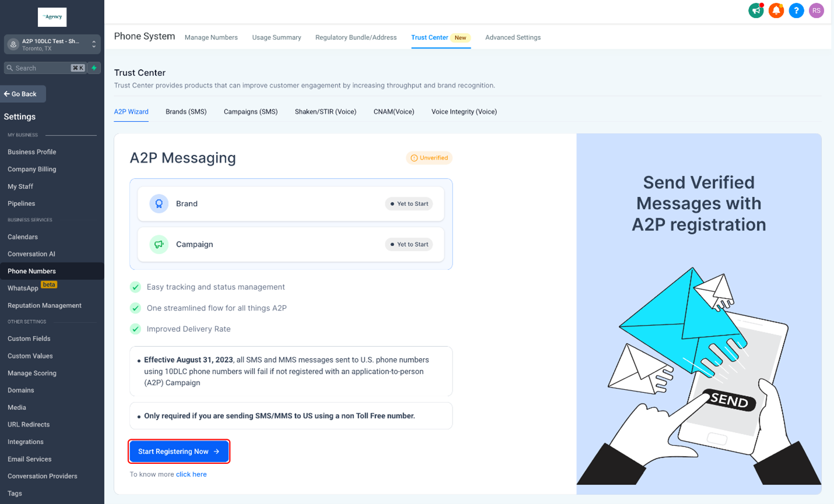Screen dimensions: 834x504
Task: Expand the A2P 10DLC Test account switcher
Action: pyautogui.click(x=52, y=44)
